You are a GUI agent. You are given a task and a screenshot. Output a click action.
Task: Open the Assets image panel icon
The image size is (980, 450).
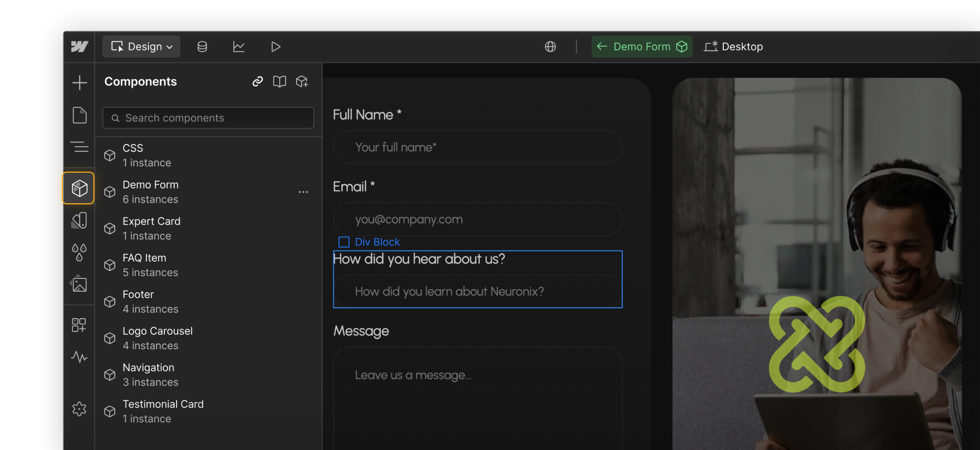coord(79,284)
